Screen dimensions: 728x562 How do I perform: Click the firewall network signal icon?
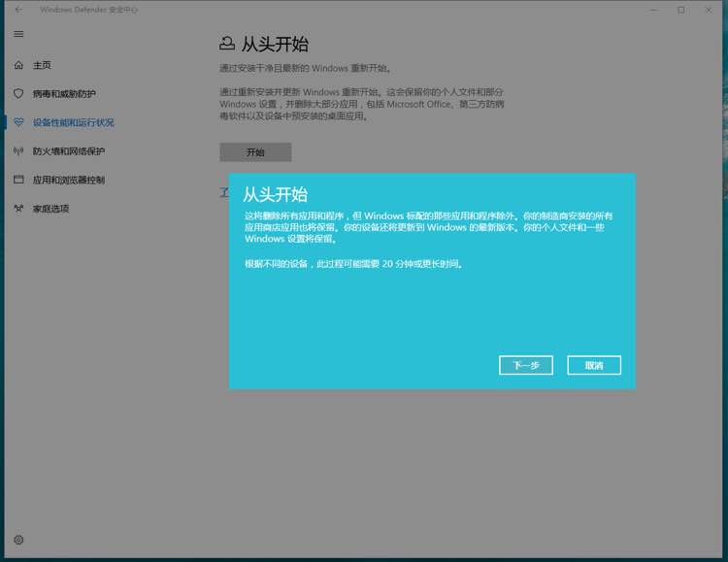pos(18,151)
